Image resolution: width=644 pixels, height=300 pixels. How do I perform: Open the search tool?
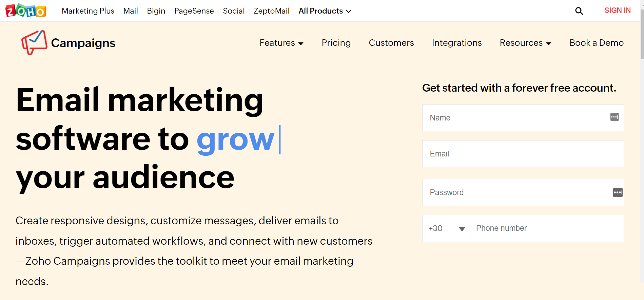pos(579,11)
